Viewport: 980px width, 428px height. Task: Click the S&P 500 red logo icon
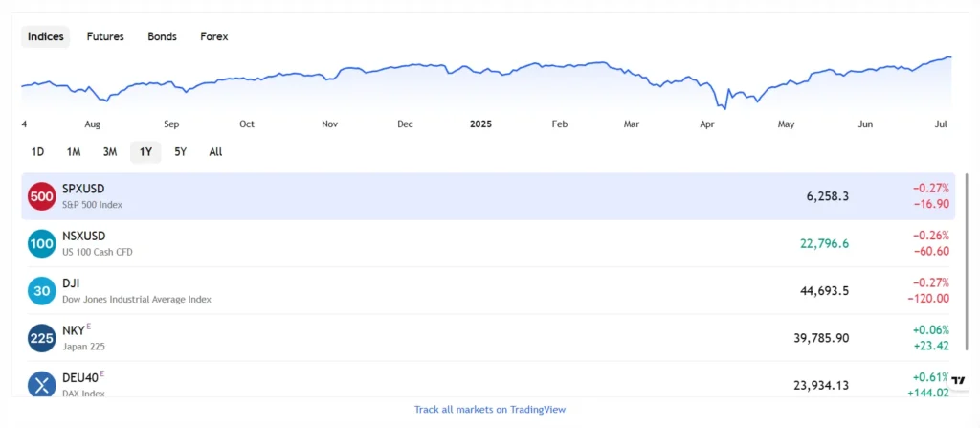tap(42, 196)
